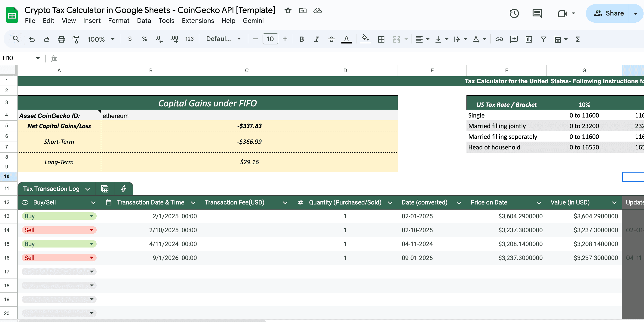This screenshot has width=644, height=322.
Task: Open the Gemini menu
Action: [x=253, y=21]
